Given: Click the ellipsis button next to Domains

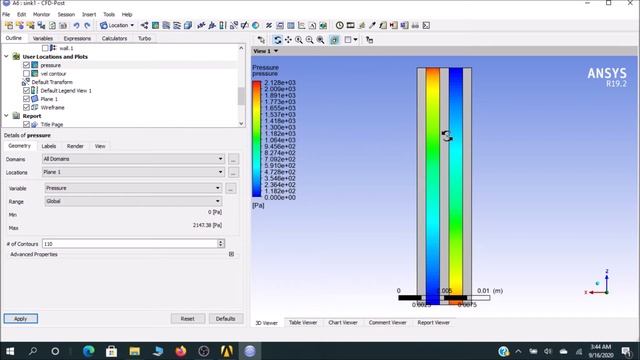Looking at the screenshot, I should pos(233,159).
